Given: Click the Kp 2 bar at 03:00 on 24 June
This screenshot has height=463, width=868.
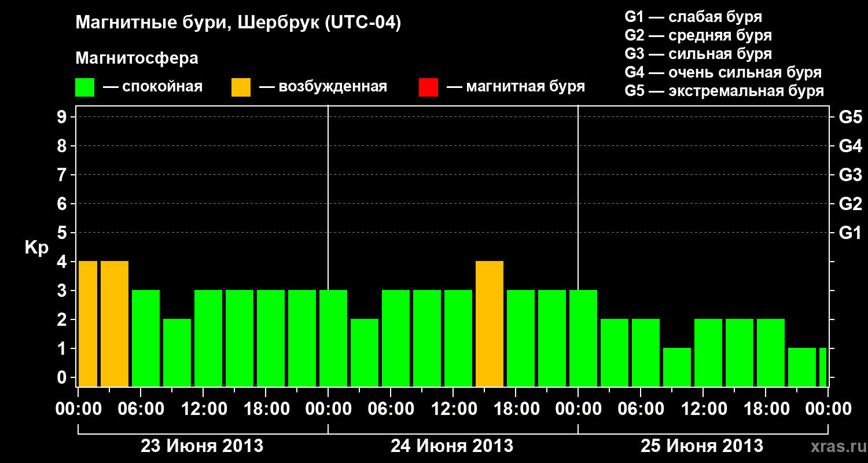Looking at the screenshot, I should (365, 353).
